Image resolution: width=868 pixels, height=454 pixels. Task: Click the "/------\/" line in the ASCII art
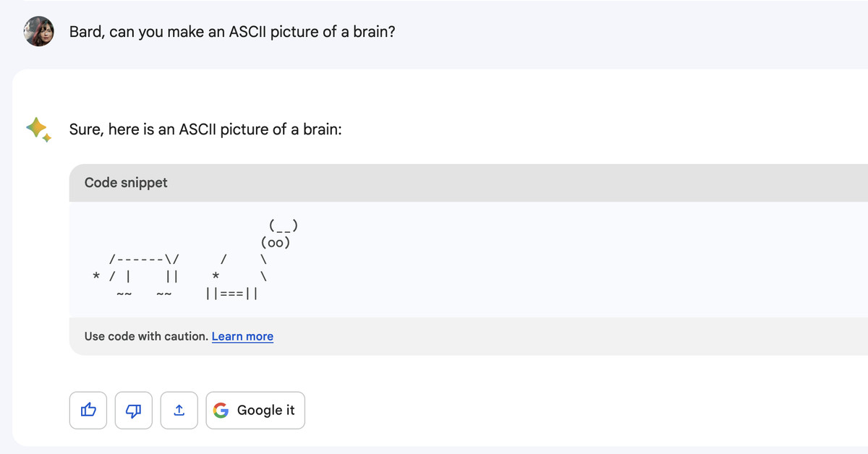point(145,258)
